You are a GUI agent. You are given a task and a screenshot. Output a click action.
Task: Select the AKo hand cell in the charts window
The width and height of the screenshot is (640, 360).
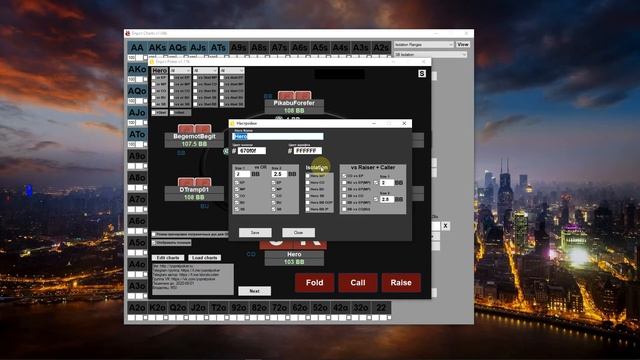(137, 69)
